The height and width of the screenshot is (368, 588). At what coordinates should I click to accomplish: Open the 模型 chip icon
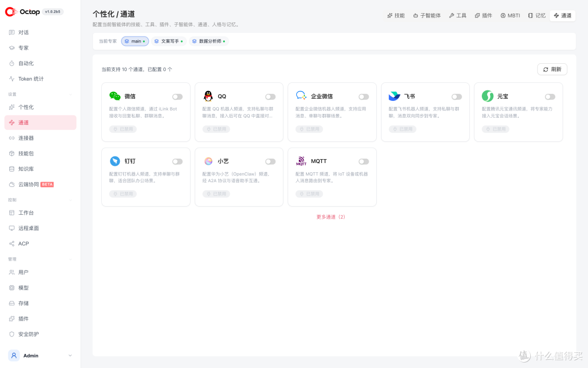11,288
